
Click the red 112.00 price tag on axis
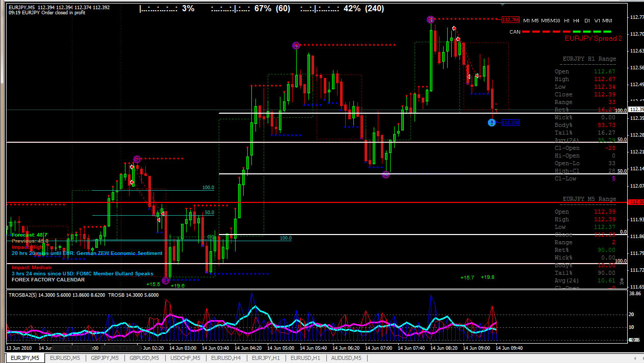pos(636,202)
